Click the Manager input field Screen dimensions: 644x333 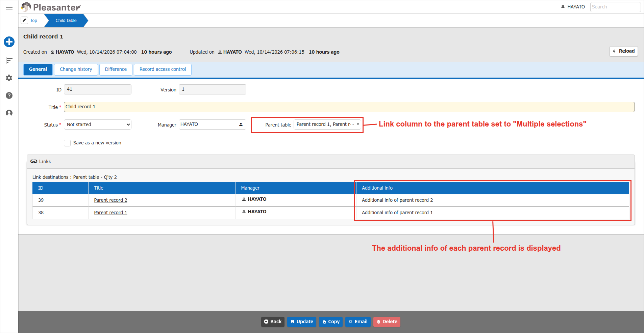pos(212,124)
